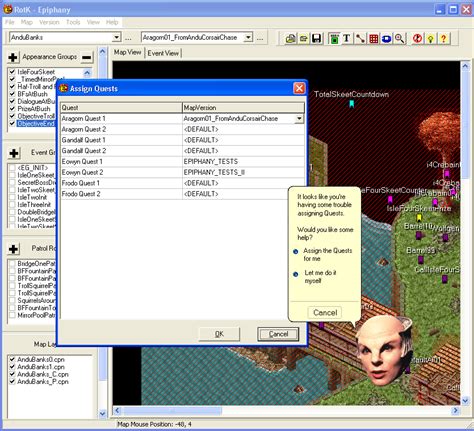Click the map view scroll-down arrow
This screenshot has width=474, height=431.
(x=465, y=400)
